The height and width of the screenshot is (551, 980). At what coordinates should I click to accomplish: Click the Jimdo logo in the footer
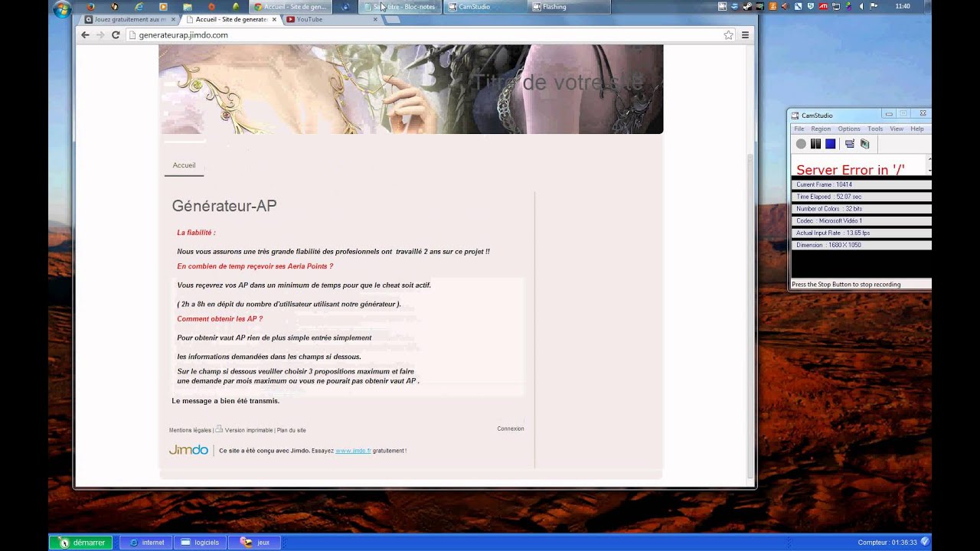point(188,450)
